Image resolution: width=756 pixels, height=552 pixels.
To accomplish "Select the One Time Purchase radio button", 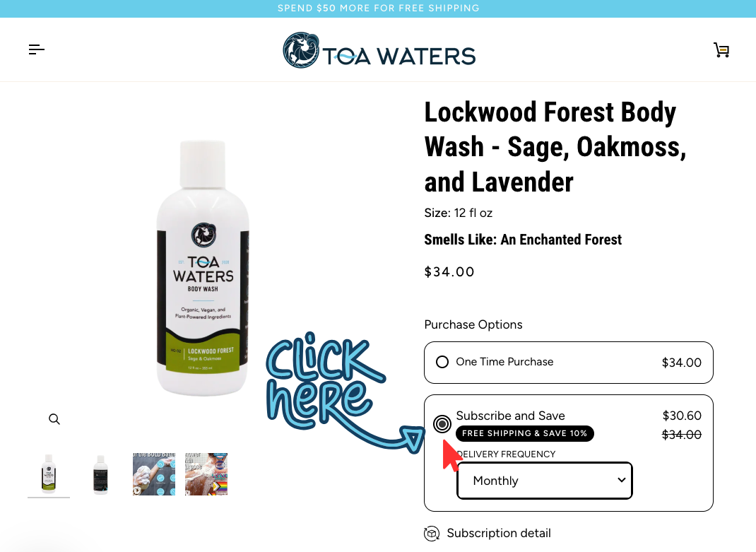I will (442, 362).
